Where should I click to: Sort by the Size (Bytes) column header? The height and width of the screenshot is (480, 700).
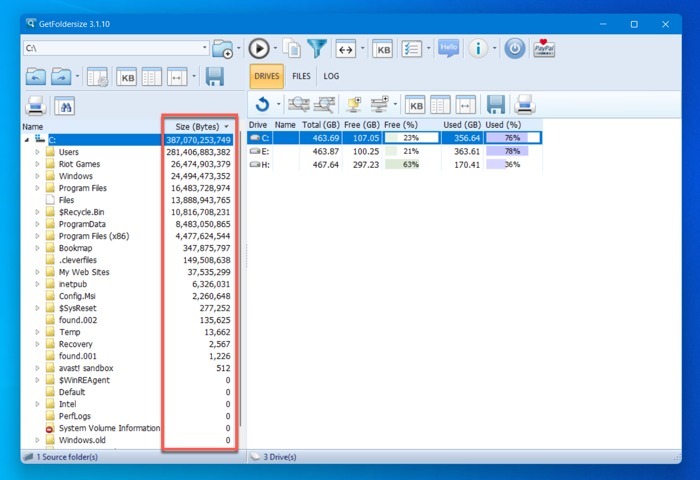pos(197,127)
